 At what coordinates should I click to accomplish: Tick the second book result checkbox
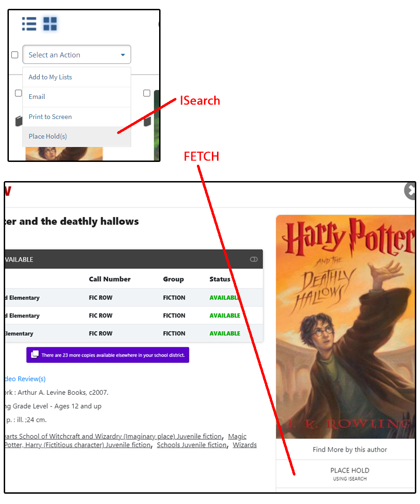tap(147, 93)
